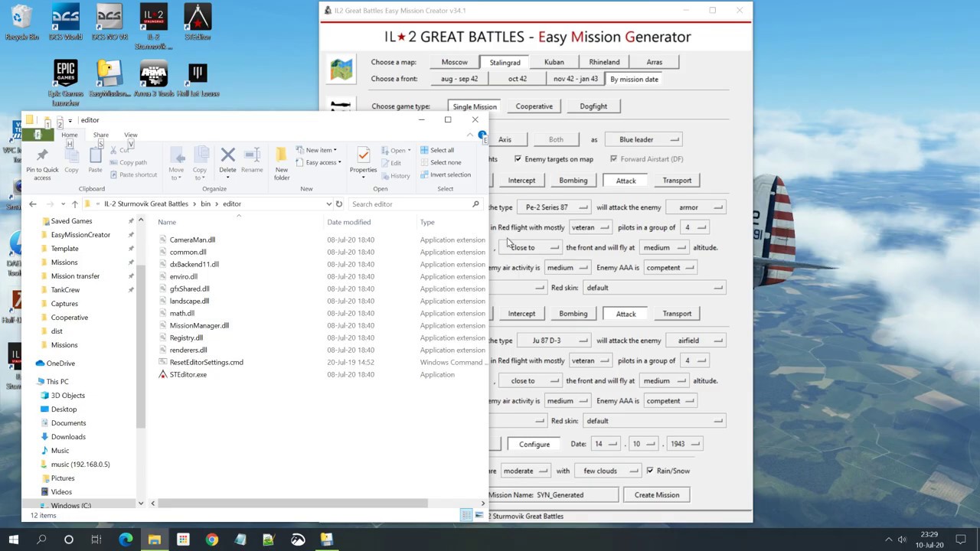Open the Home ribbon tab

click(x=69, y=135)
